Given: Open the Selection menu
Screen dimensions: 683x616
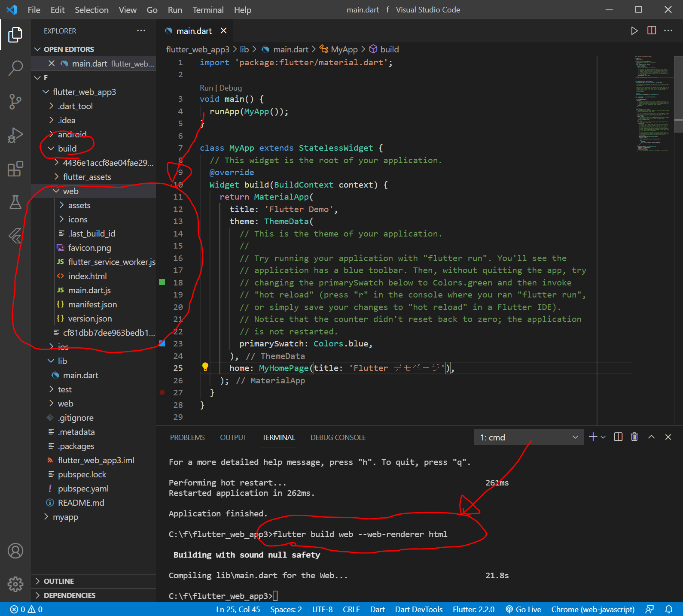Looking at the screenshot, I should click(x=91, y=10).
